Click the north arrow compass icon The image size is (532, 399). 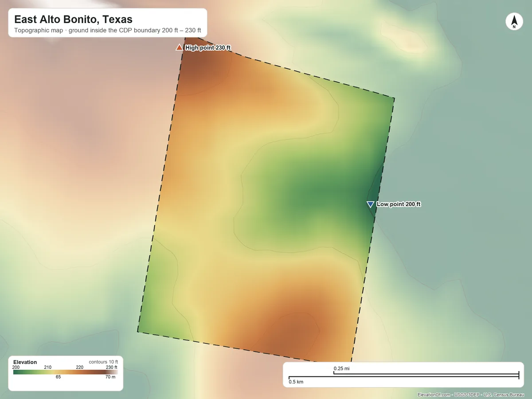(514, 22)
